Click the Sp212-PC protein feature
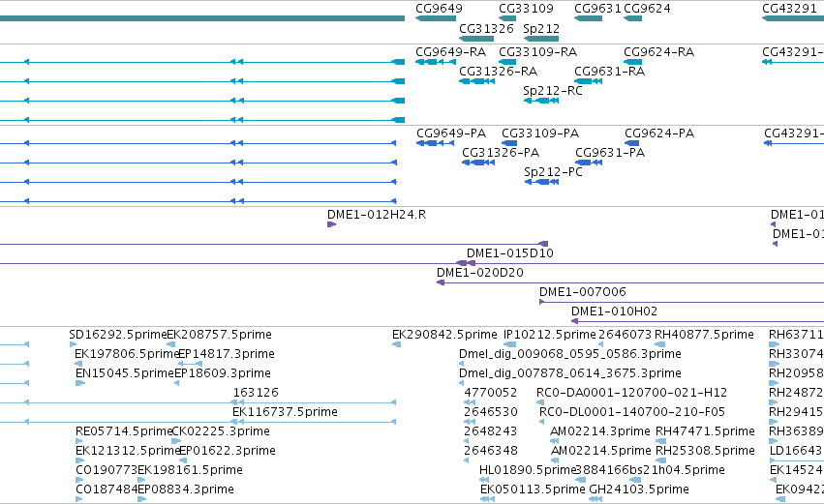The height and width of the screenshot is (504, 824). pyautogui.click(x=553, y=172)
